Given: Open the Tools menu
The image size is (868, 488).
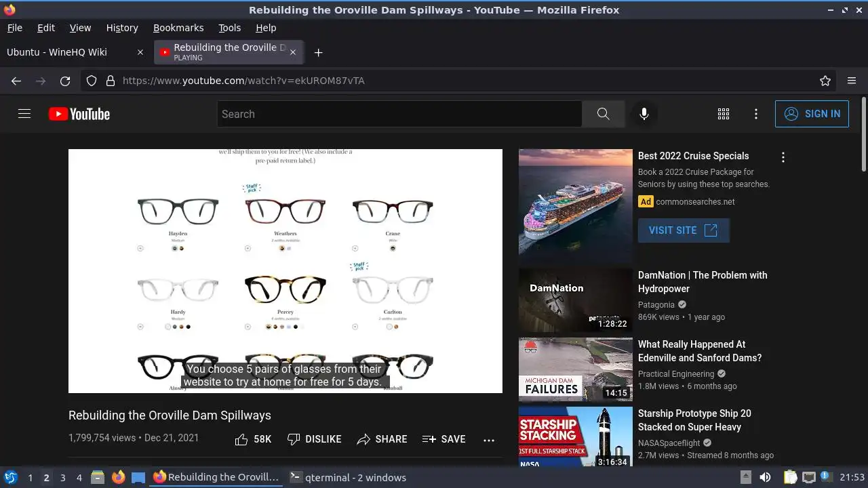Looking at the screenshot, I should pyautogui.click(x=229, y=28).
